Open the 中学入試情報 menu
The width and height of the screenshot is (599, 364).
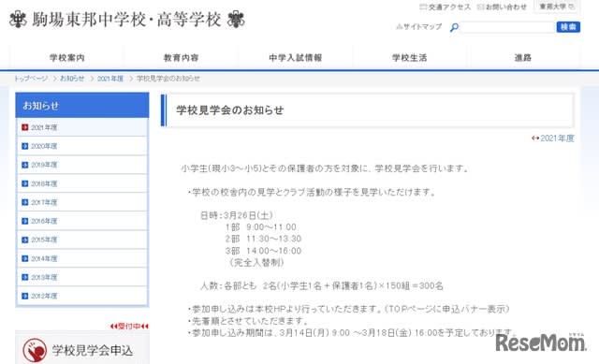(x=296, y=58)
